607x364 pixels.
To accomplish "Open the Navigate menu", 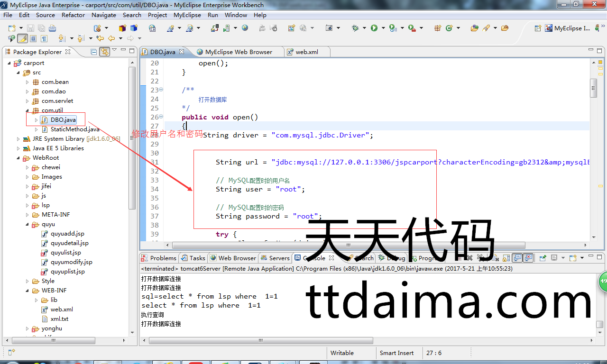I will pos(103,15).
